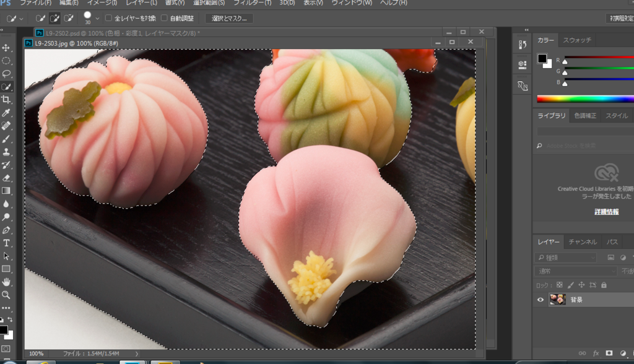Select the Horizontal Type tool

[x=6, y=243]
